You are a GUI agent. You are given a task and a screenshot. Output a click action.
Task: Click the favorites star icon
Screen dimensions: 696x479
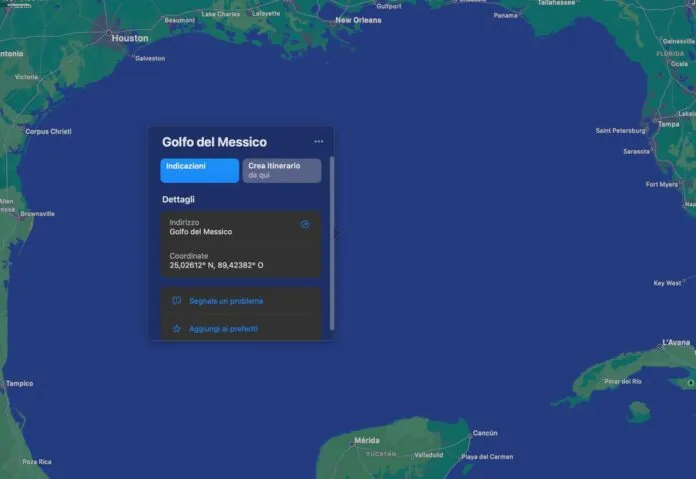click(176, 329)
